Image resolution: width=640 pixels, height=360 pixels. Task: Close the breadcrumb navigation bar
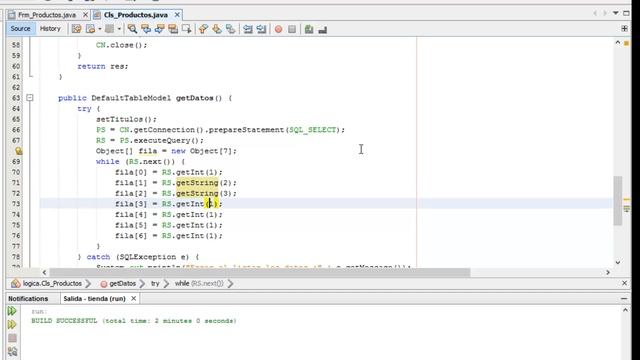pos(624,283)
